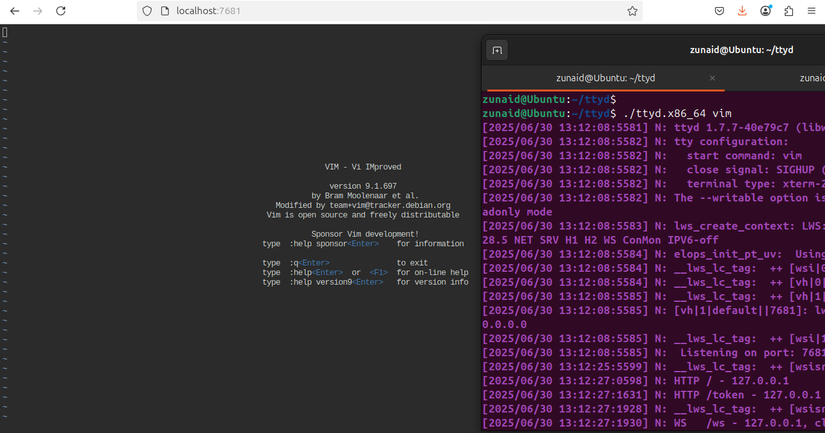This screenshot has width=825, height=433.
Task: Click 'Vim is open source and freely distributable'
Action: point(363,215)
